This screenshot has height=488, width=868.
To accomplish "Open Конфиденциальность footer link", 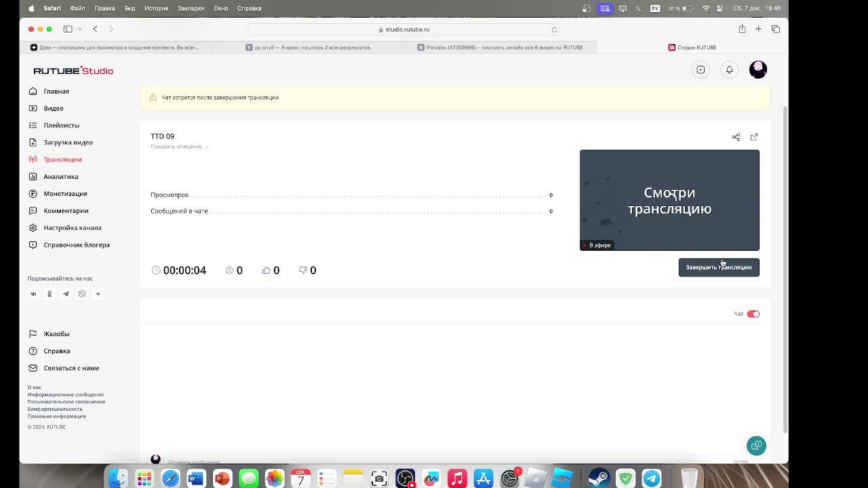I will (x=55, y=409).
